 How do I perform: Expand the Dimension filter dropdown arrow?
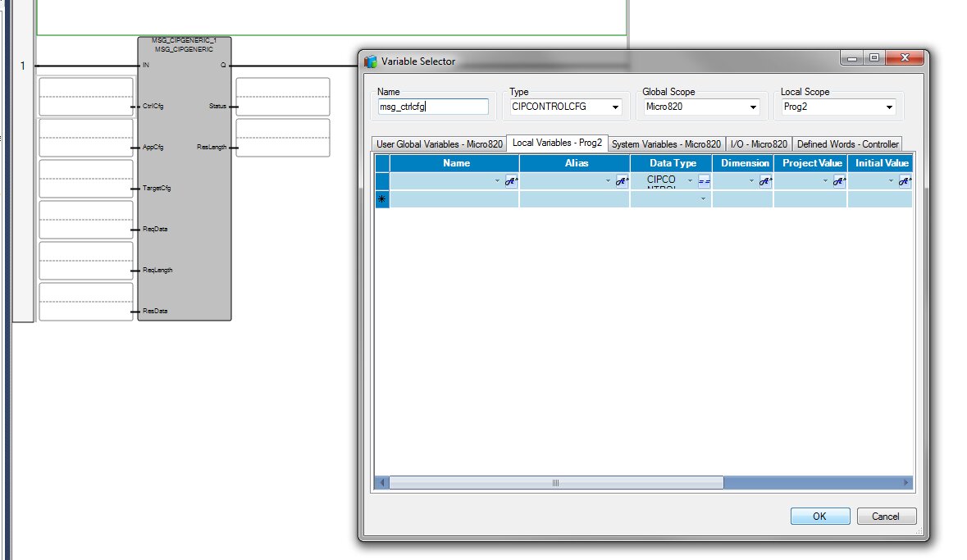point(752,180)
